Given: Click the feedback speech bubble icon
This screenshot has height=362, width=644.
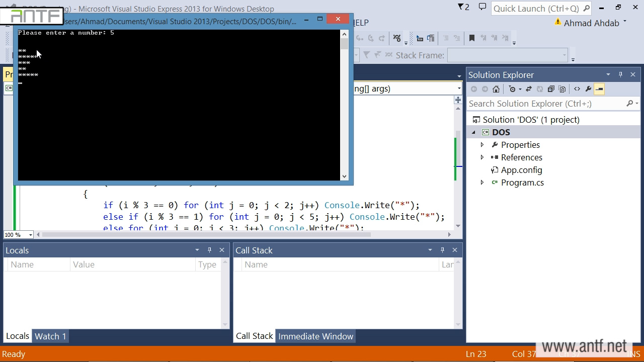Looking at the screenshot, I should pos(482,8).
